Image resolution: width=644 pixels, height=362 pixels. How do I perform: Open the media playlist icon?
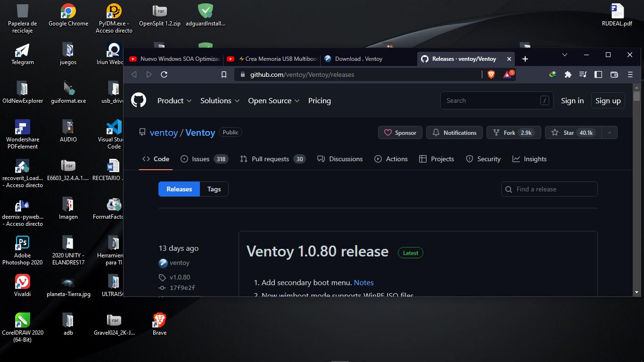(x=583, y=74)
